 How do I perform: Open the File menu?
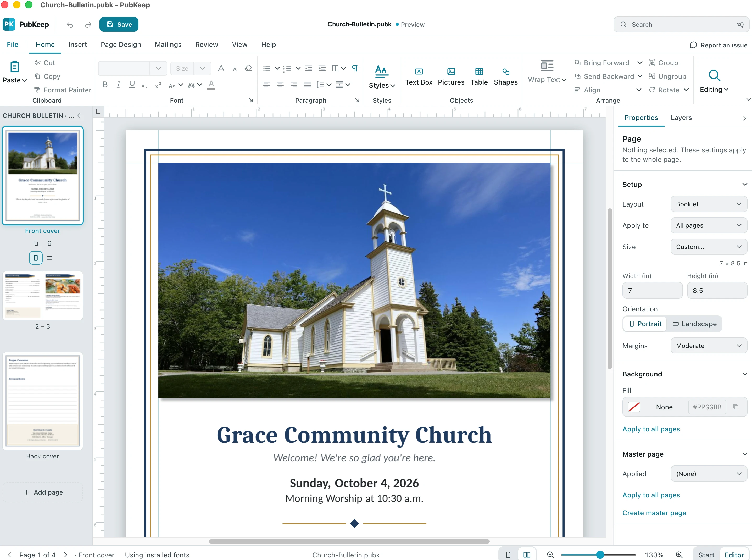tap(13, 45)
